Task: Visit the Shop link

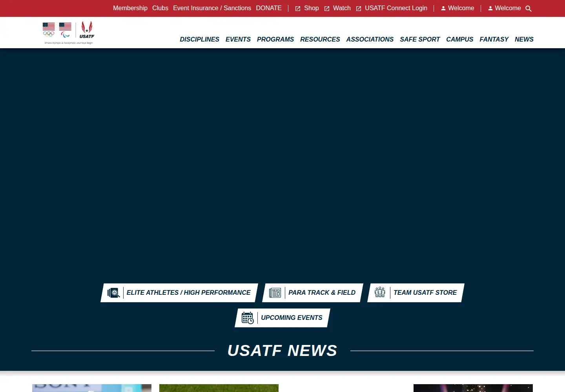Action: 311,8
